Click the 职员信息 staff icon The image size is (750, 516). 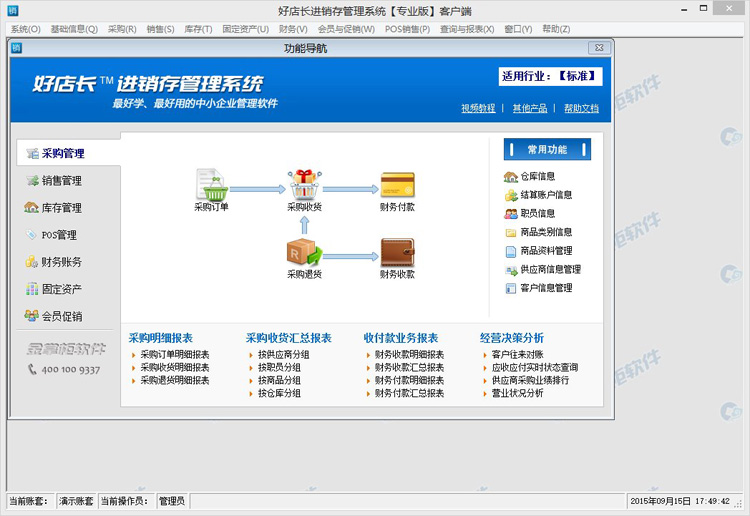pyautogui.click(x=511, y=214)
